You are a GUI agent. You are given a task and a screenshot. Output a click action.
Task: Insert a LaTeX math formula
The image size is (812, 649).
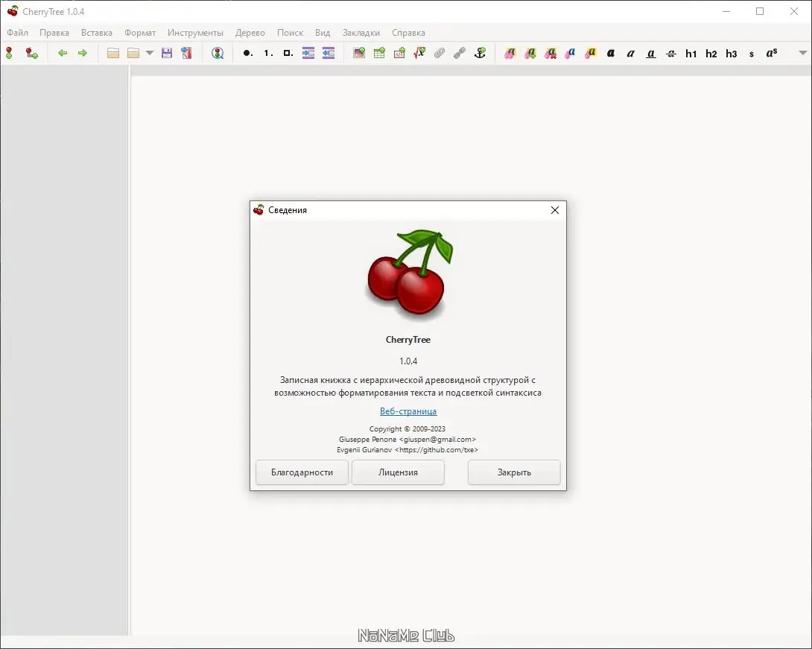coord(419,53)
